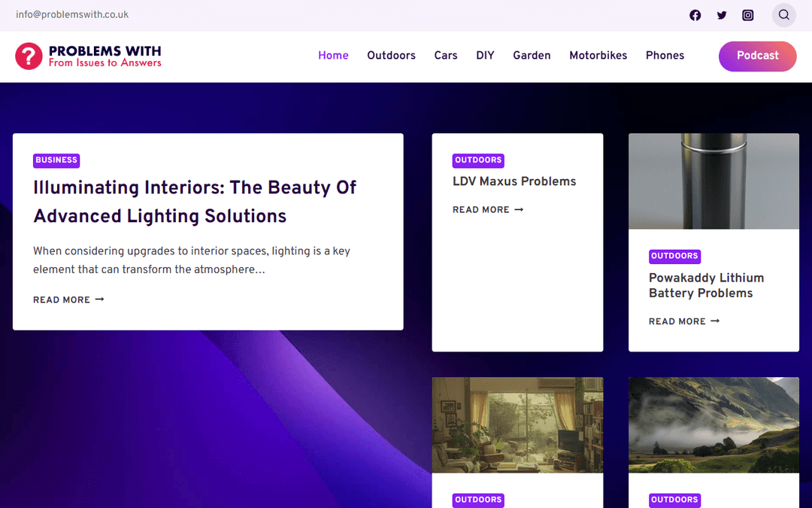Click the Problems With logo text
Screen dimensions: 812x508
(105, 56)
